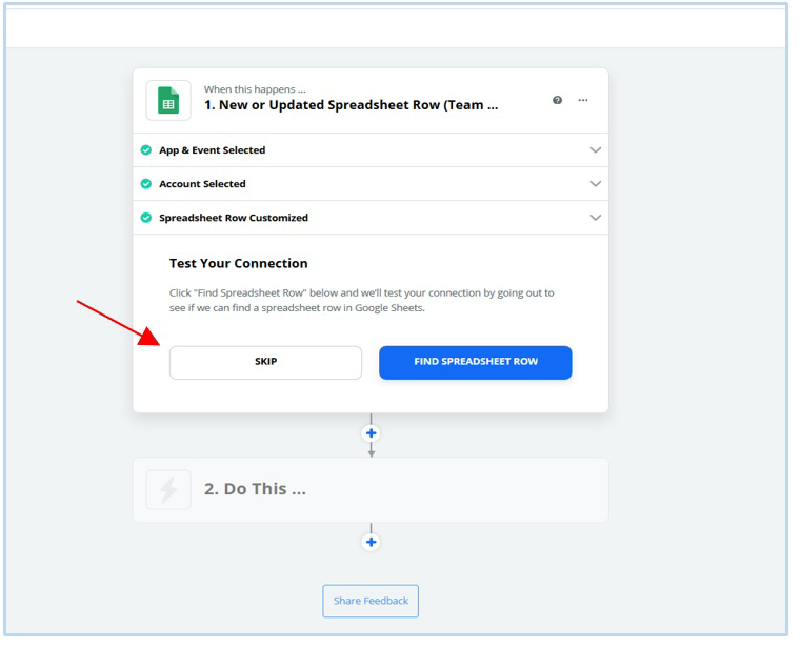Image resolution: width=800 pixels, height=648 pixels.
Task: Open the App & Event Selected section
Action: click(x=370, y=150)
